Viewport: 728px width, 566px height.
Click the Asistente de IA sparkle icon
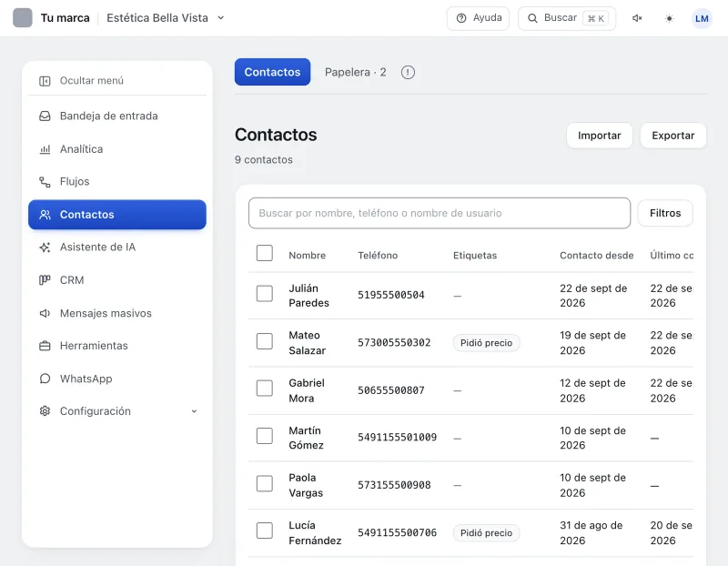click(45, 247)
